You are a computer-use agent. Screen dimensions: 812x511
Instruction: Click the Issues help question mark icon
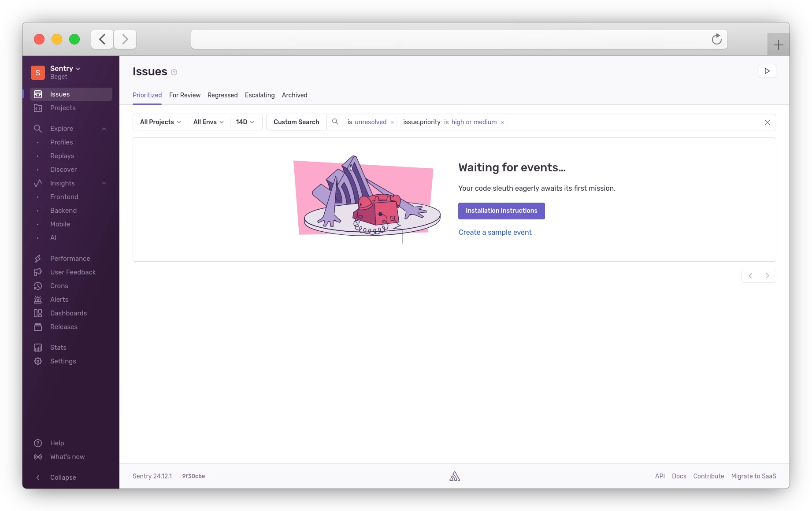[x=174, y=72]
